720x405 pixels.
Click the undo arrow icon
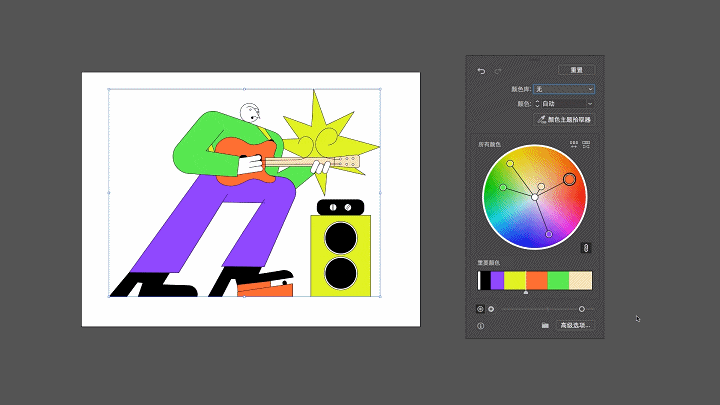[x=481, y=71]
